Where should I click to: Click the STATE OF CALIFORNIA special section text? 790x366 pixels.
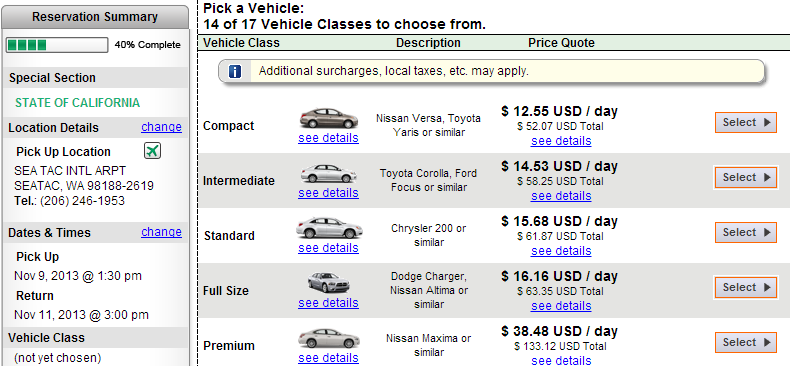click(x=78, y=103)
